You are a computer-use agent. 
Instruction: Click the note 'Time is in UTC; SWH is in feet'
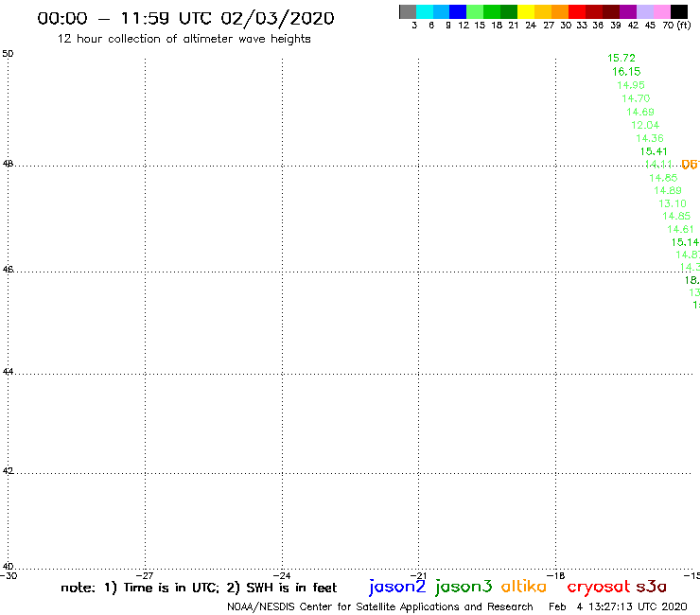pos(199,588)
